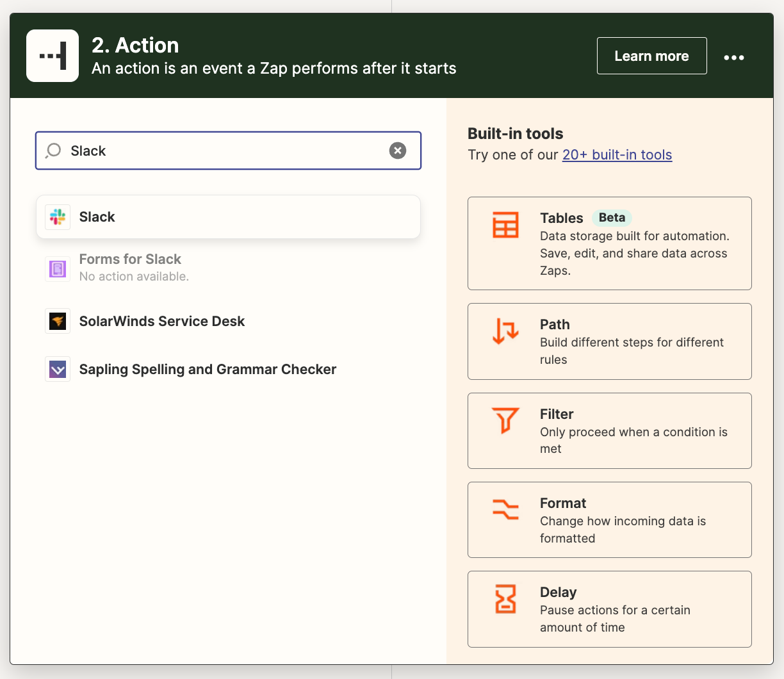
Task: Choose Slack from the search results
Action: 228,217
